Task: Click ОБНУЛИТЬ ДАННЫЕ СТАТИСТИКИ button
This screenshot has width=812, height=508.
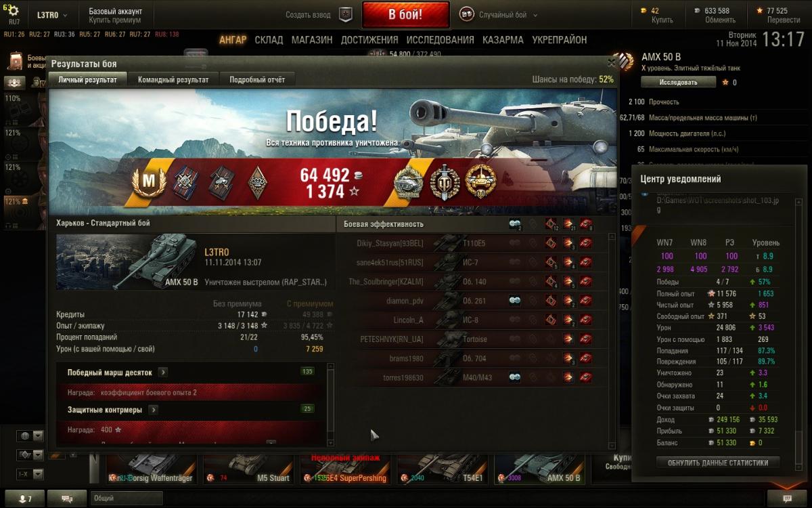Action: 718,463
